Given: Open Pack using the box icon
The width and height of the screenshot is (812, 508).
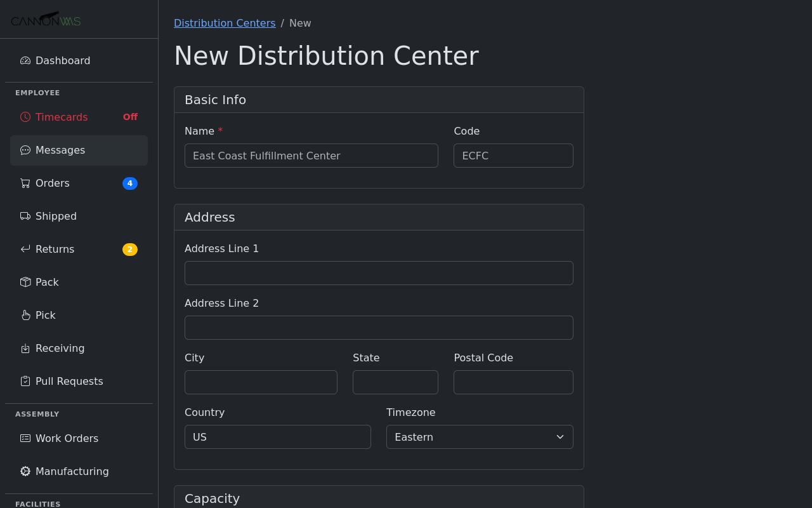Looking at the screenshot, I should coord(25,282).
